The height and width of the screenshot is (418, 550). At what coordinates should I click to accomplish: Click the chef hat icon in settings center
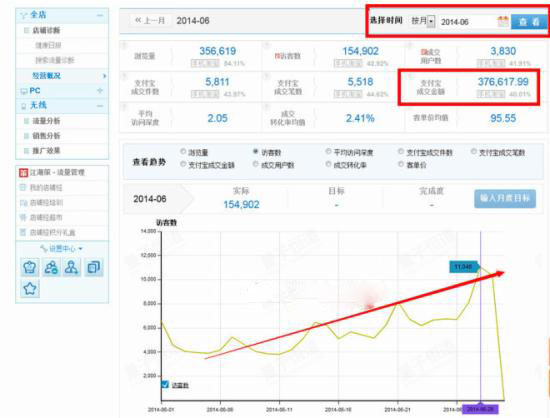(x=30, y=267)
